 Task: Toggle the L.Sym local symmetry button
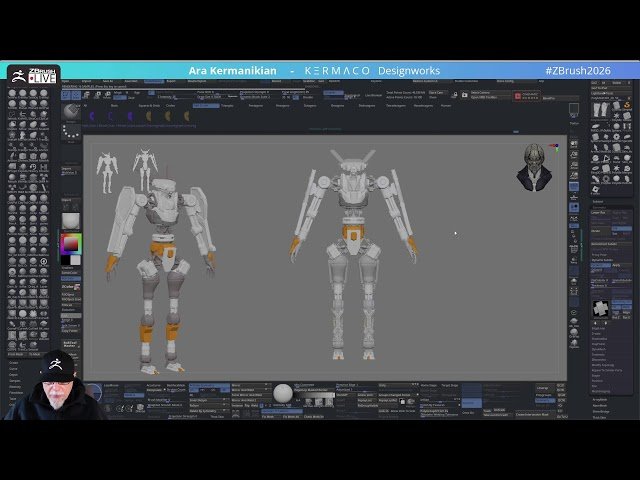(x=574, y=219)
